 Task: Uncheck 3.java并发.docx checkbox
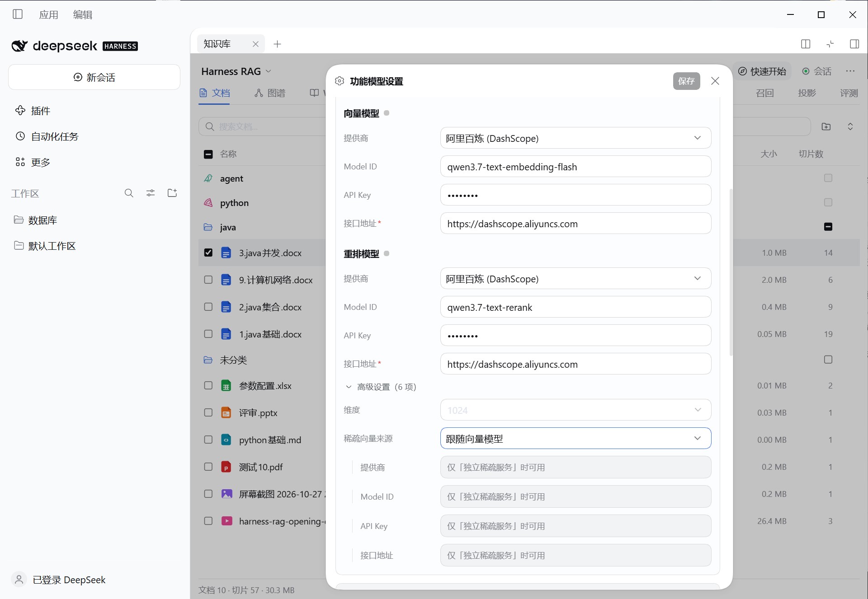tap(208, 253)
